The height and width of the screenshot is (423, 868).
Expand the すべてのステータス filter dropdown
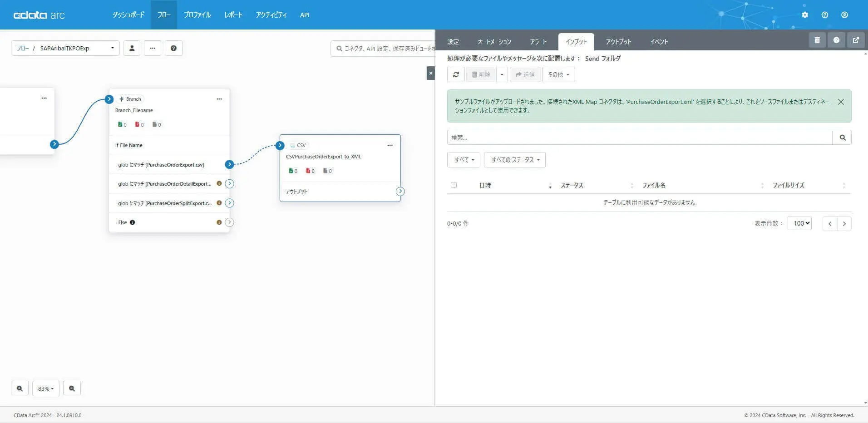pos(515,160)
